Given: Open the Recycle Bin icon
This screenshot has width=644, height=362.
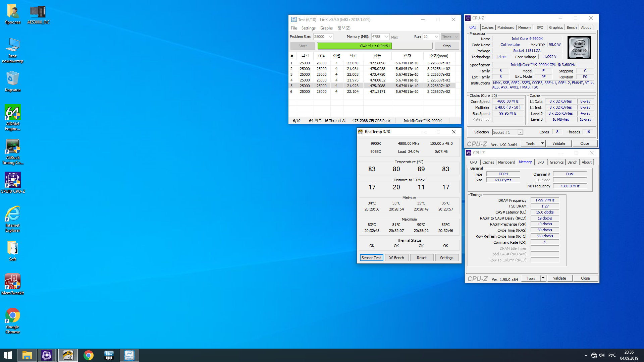Looking at the screenshot, I should click(x=13, y=79).
